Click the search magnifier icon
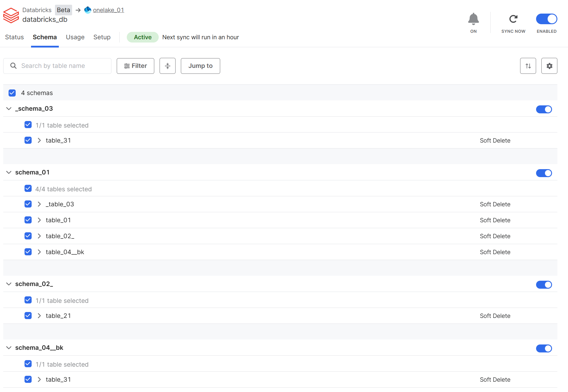Screen dimensions: 568x392 tap(13, 66)
